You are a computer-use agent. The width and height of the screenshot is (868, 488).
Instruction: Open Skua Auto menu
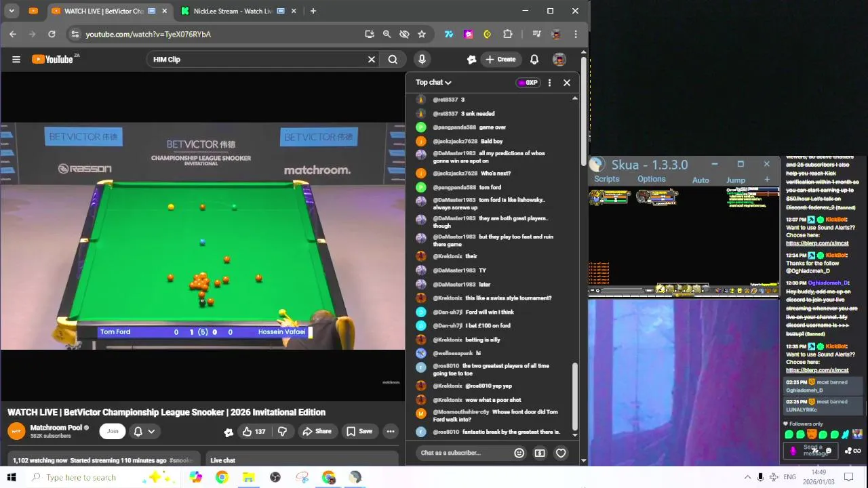(701, 180)
